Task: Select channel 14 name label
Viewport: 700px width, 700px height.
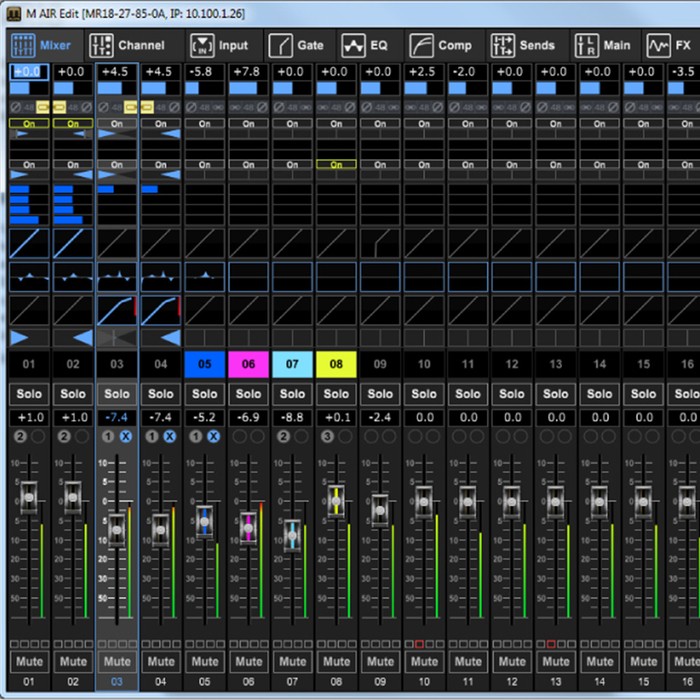Action: click(600, 364)
